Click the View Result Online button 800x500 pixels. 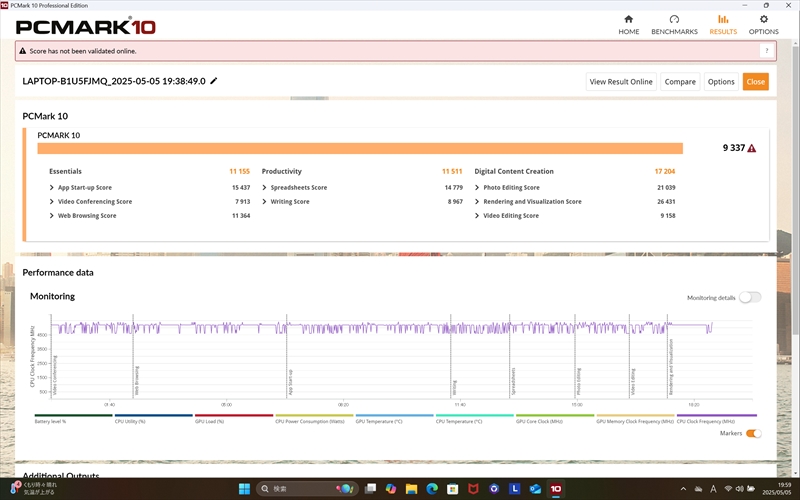click(621, 82)
